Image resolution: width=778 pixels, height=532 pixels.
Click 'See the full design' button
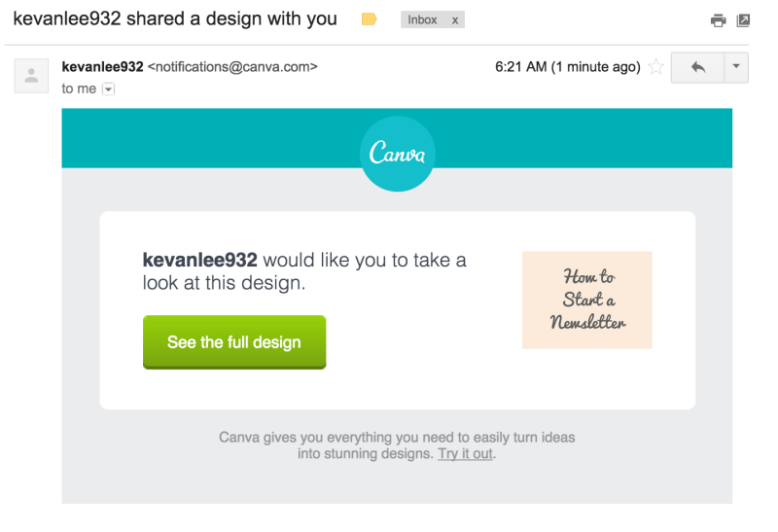pyautogui.click(x=234, y=342)
